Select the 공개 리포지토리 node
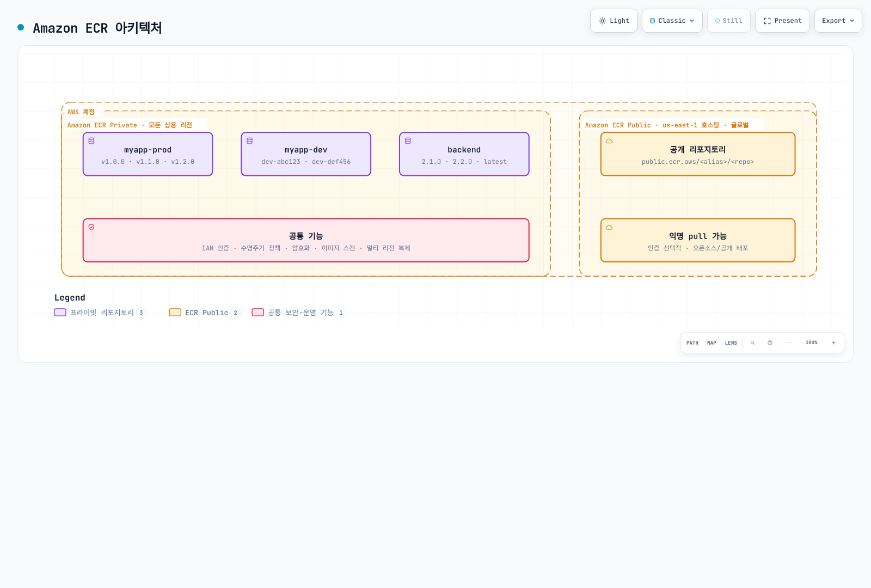Image resolution: width=871 pixels, height=588 pixels. [x=698, y=154]
